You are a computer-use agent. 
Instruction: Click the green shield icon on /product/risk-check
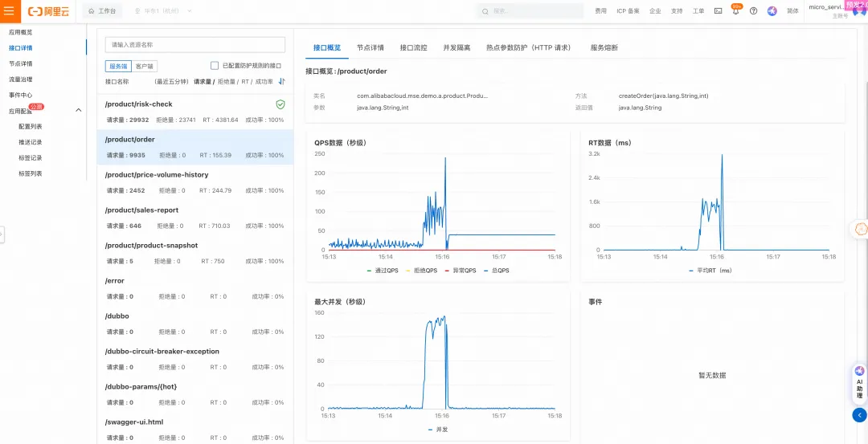pos(280,104)
